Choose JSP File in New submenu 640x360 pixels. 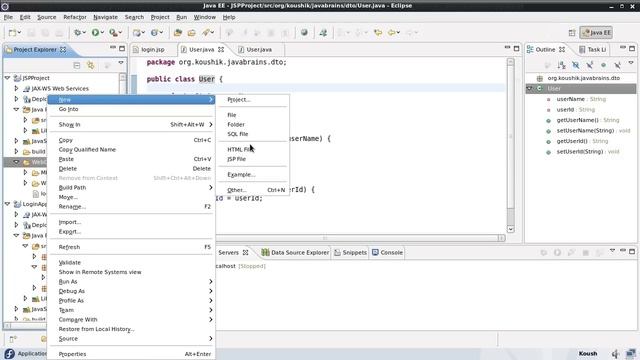[252, 159]
